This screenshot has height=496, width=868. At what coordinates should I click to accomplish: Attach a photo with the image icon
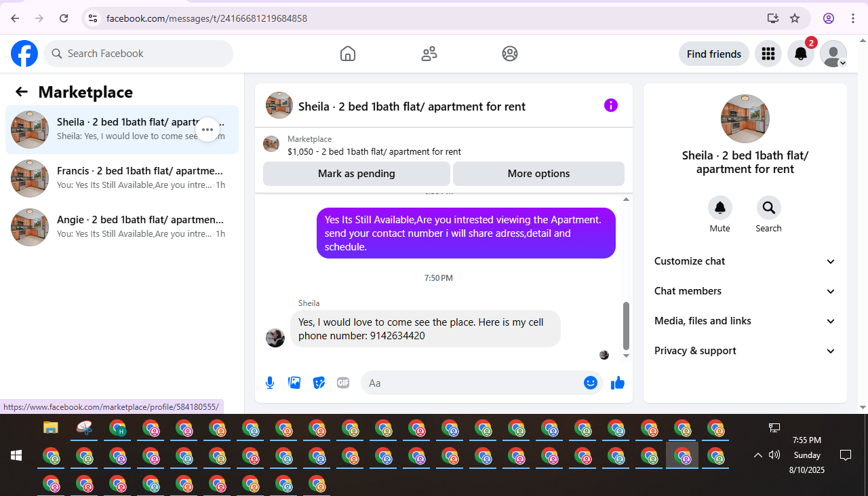point(294,383)
